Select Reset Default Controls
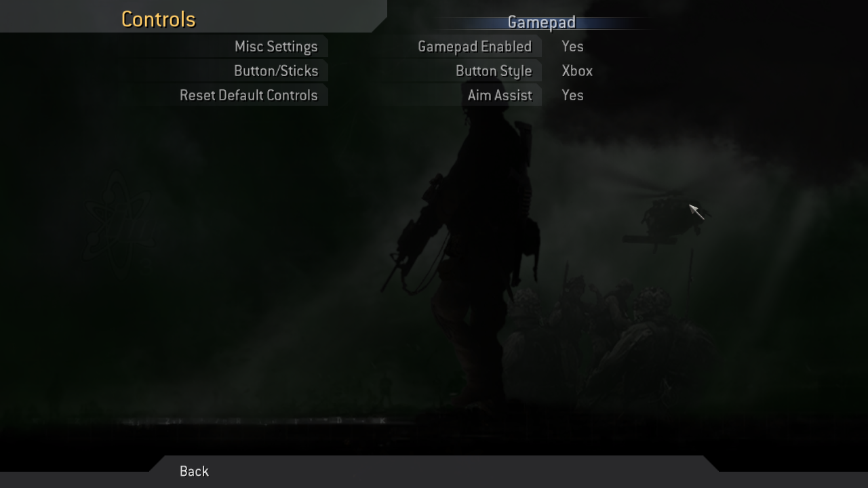Viewport: 868px width, 488px height. point(249,96)
